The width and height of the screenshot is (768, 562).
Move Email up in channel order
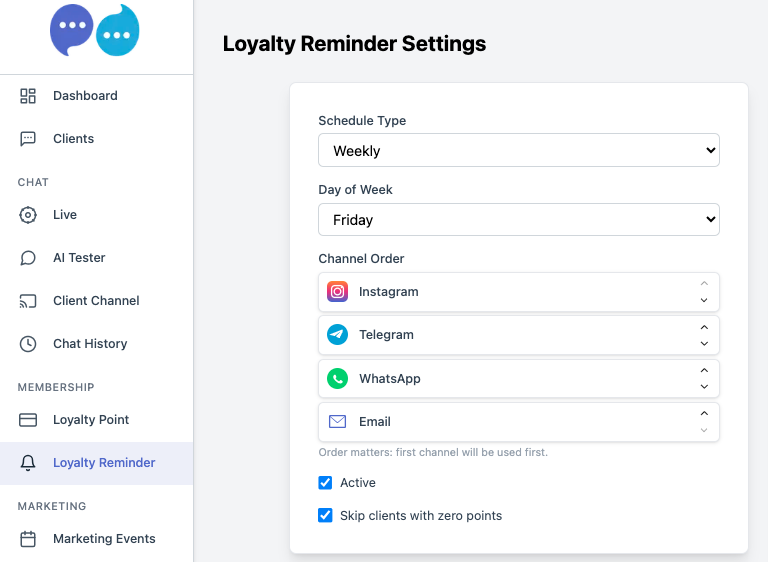[704, 414]
